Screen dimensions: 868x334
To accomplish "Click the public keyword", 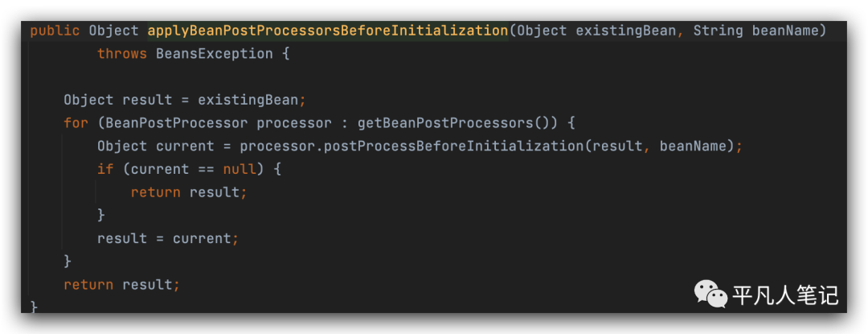I will click(55, 31).
